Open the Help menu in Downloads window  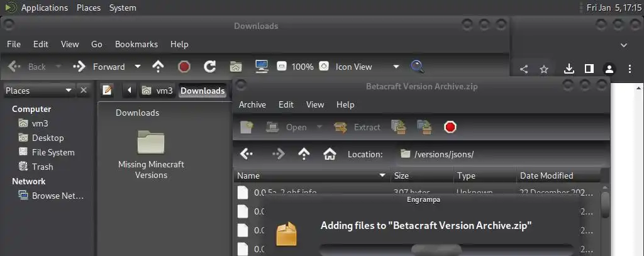coord(179,44)
